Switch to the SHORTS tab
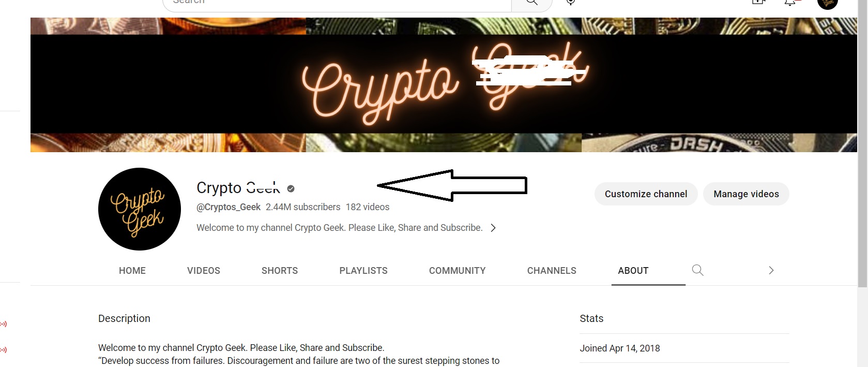This screenshot has height=367, width=868. point(280,271)
